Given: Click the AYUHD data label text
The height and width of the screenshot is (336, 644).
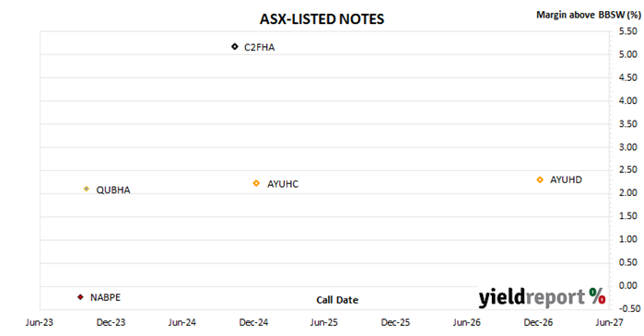Looking at the screenshot, I should 566,180.
